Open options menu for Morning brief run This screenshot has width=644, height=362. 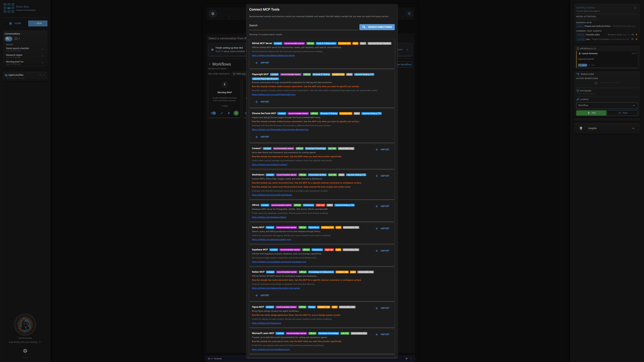click(43, 63)
